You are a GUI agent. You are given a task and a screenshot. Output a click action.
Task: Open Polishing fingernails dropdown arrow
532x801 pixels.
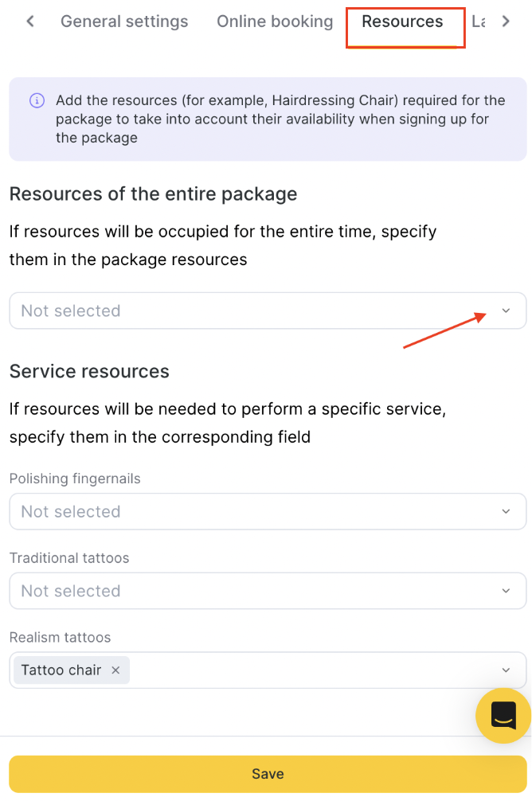coord(506,511)
